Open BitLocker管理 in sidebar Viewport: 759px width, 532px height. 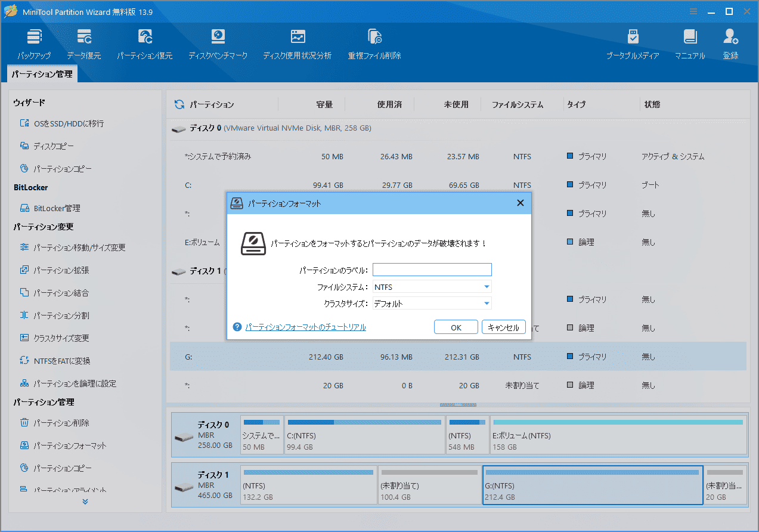click(x=50, y=208)
